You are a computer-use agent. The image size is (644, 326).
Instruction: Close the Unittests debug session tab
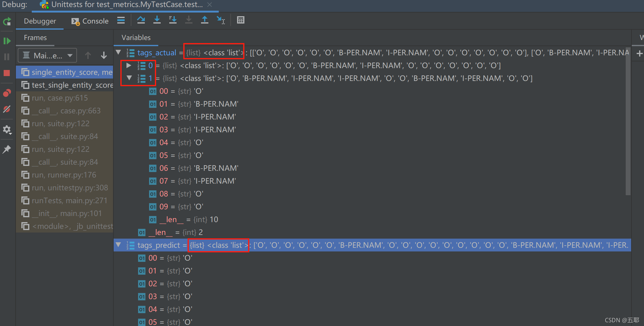[x=210, y=5]
